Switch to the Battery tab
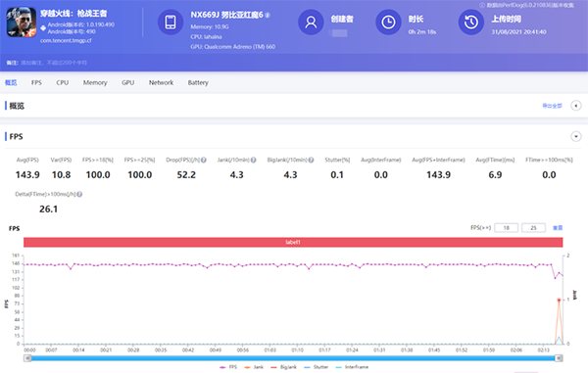The height and width of the screenshot is (373, 588). (x=198, y=82)
